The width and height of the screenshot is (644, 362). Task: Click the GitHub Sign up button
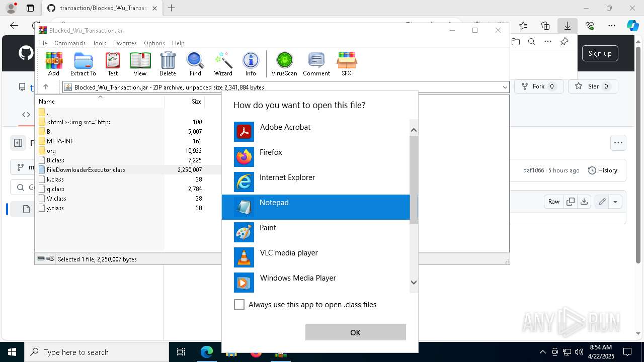pyautogui.click(x=600, y=53)
